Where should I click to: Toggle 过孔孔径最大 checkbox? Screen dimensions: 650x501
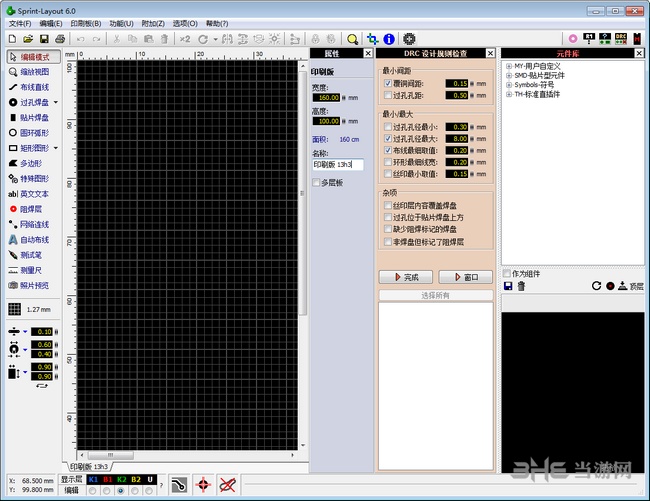point(388,138)
